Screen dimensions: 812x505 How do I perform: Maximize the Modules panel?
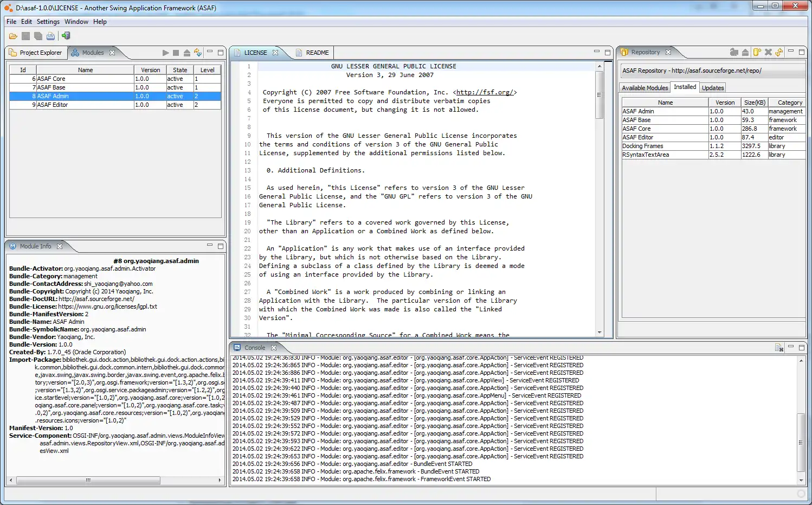pos(221,53)
